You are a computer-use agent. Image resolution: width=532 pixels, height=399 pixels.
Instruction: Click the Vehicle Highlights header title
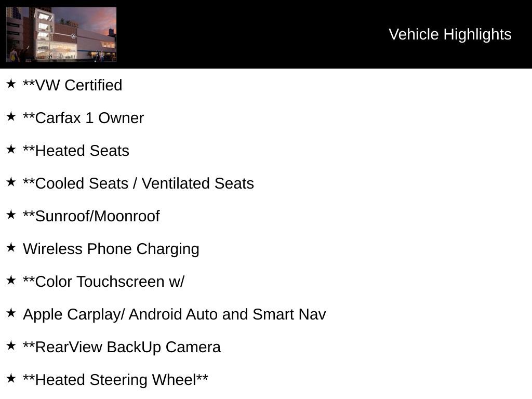coord(450,34)
